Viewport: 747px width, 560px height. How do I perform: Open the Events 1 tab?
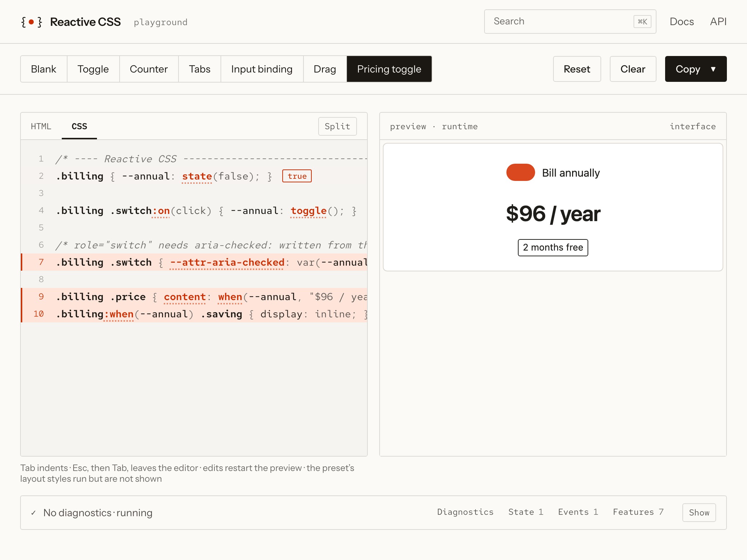(578, 512)
